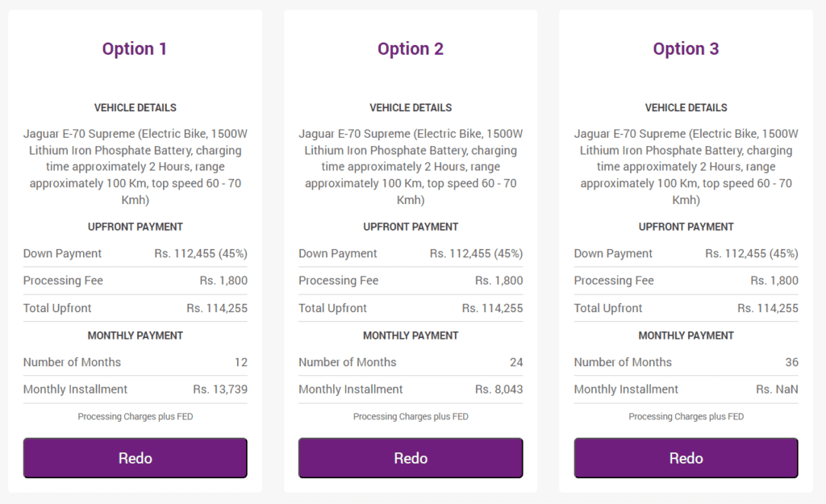Screen dimensions: 826x504
Task: Click Option 3 UPFRONT PAYMENT heading
Action: pyautogui.click(x=686, y=227)
